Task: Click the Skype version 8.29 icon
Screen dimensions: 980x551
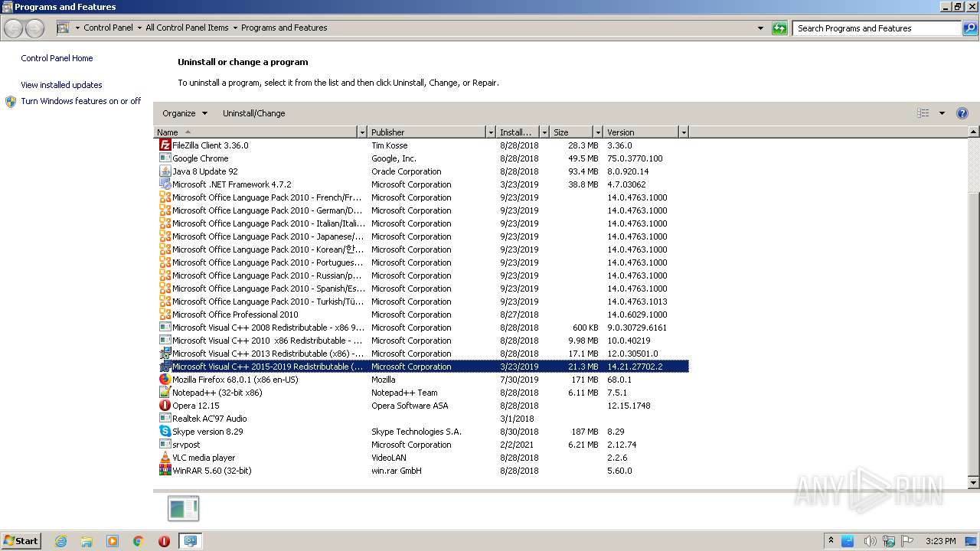Action: pos(165,432)
